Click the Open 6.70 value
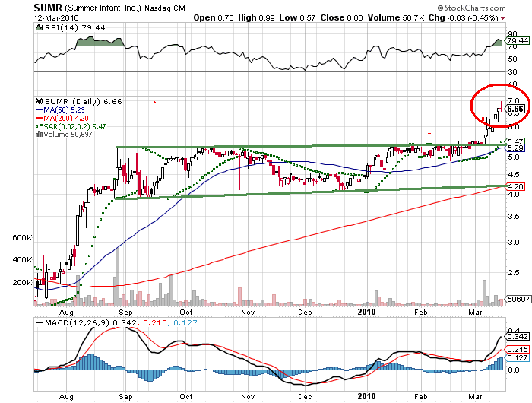The height and width of the screenshot is (403, 532). coord(214,17)
